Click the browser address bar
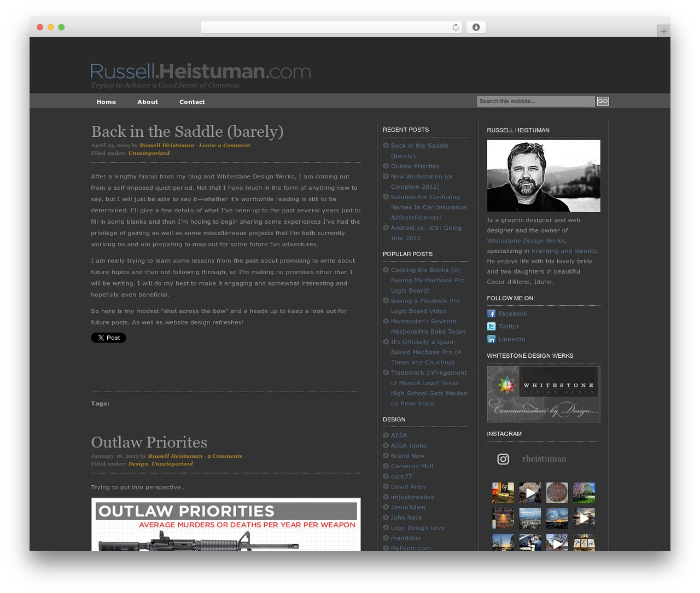The image size is (700, 593). click(x=331, y=27)
